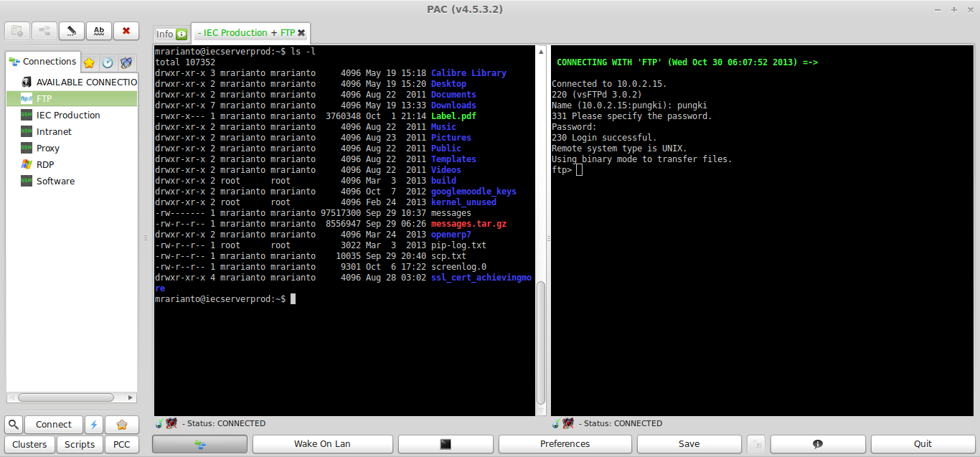Open the favourites star tab
The height and width of the screenshot is (457, 980).
89,62
